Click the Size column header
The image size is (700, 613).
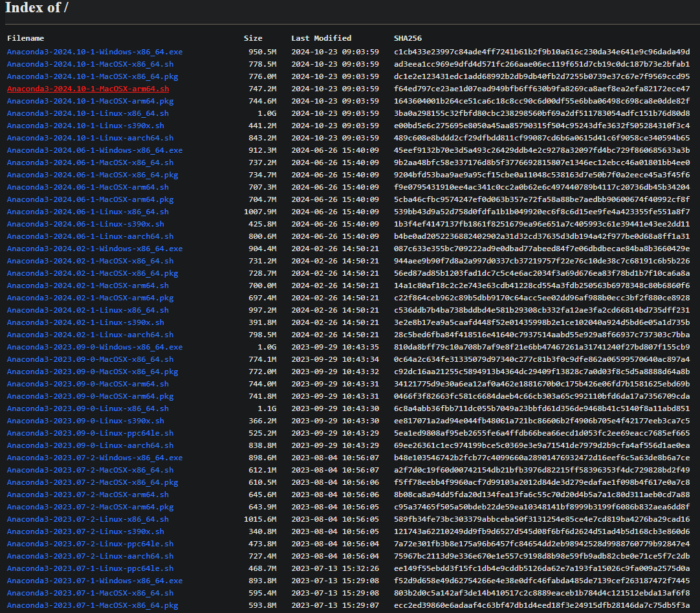pyautogui.click(x=253, y=38)
